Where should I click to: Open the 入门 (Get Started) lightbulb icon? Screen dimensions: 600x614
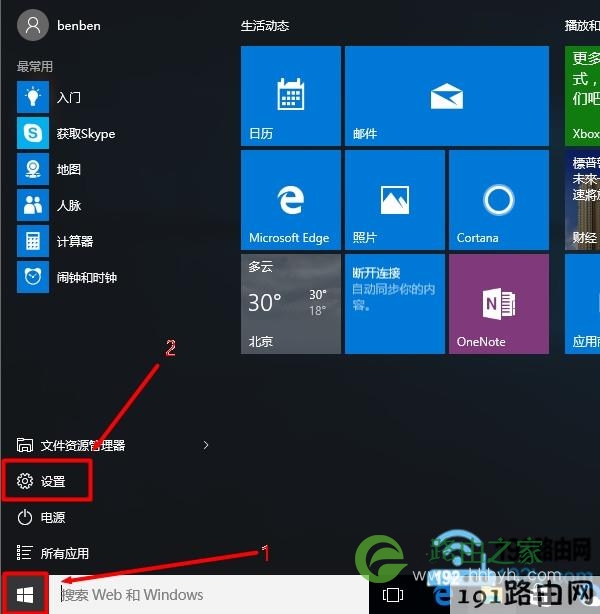tap(33, 97)
